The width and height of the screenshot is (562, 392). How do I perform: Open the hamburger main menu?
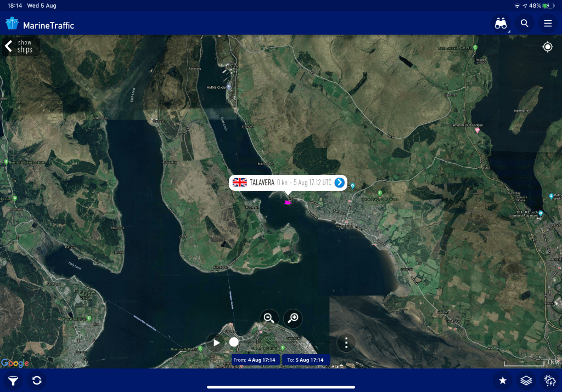547,24
